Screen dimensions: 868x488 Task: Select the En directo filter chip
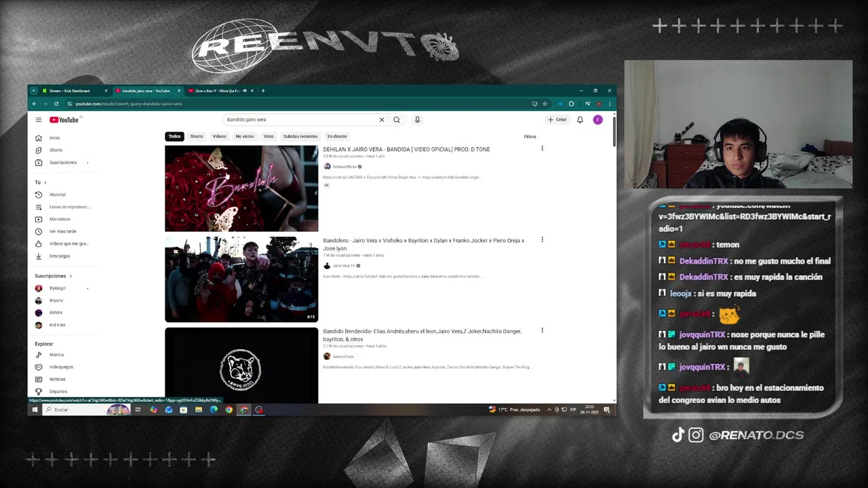[x=337, y=136]
